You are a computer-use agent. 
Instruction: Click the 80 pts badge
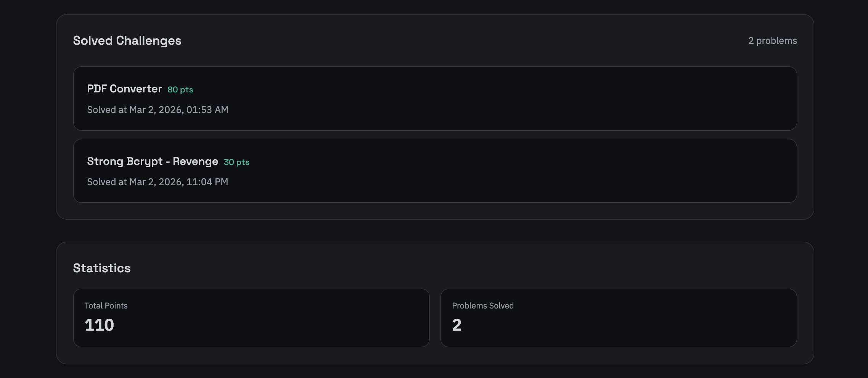180,90
